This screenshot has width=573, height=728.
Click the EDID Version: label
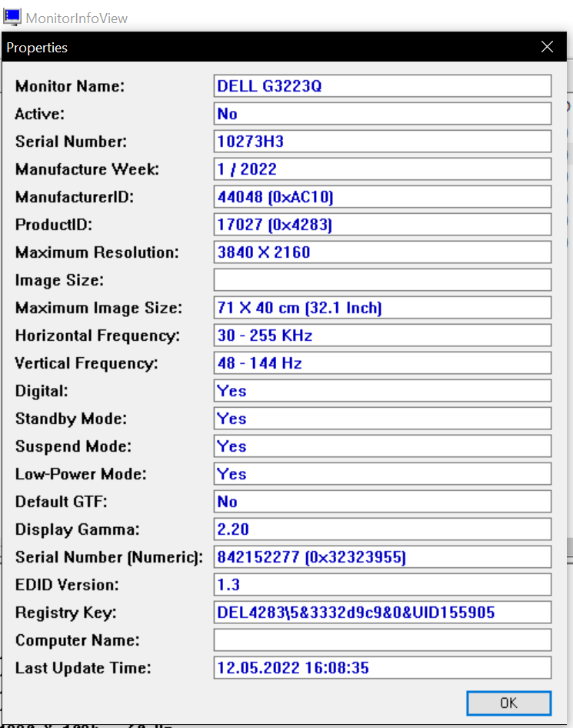click(67, 585)
